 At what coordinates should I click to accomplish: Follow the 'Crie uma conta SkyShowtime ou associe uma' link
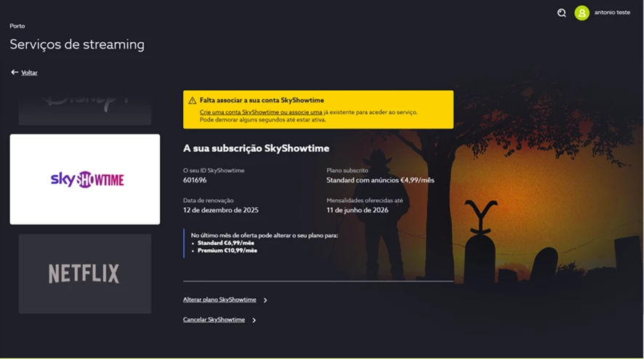(x=261, y=112)
